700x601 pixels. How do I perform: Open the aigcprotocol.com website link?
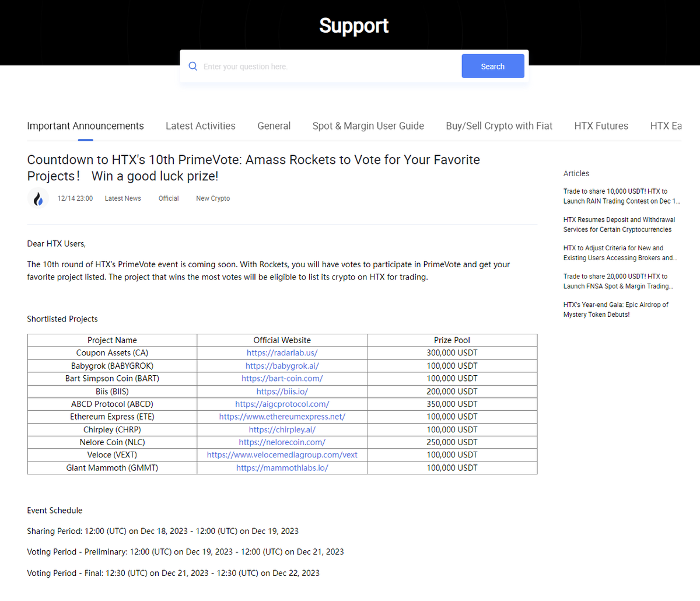(x=282, y=404)
